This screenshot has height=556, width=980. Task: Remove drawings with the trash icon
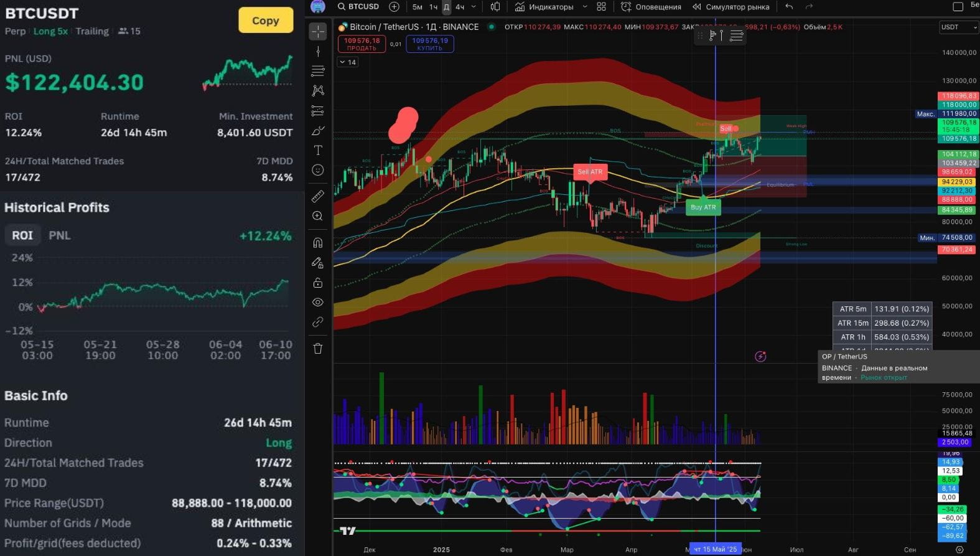[x=318, y=349]
